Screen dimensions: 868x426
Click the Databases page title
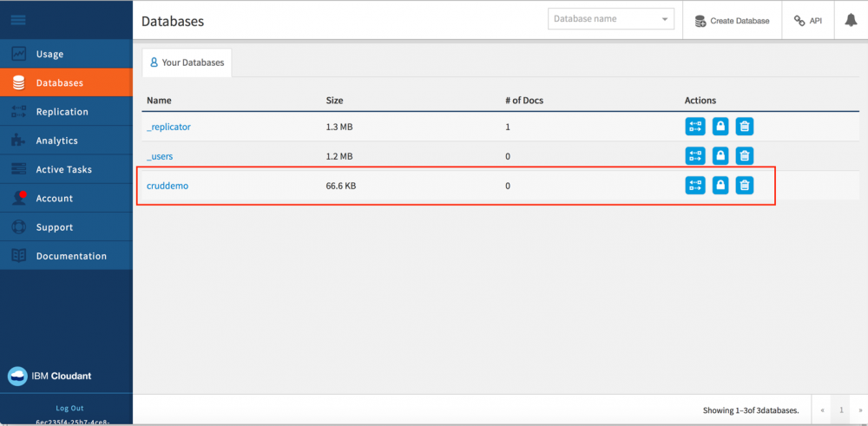(173, 22)
